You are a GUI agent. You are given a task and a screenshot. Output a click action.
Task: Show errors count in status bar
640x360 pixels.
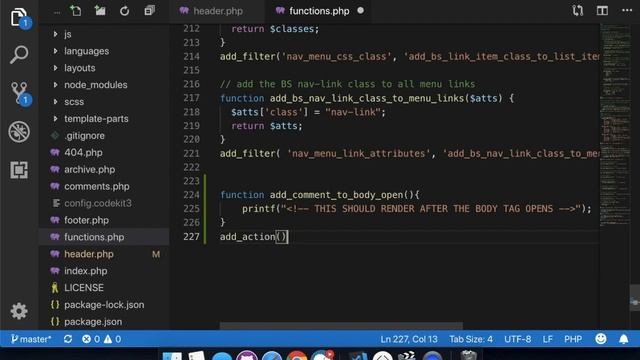click(x=91, y=339)
